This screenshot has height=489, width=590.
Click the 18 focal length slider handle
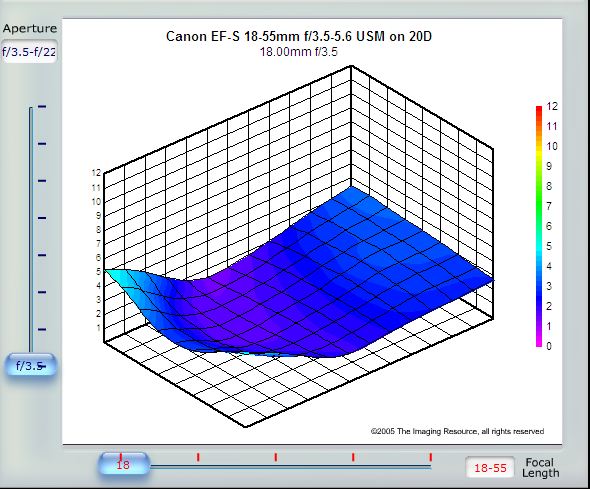[x=124, y=463]
